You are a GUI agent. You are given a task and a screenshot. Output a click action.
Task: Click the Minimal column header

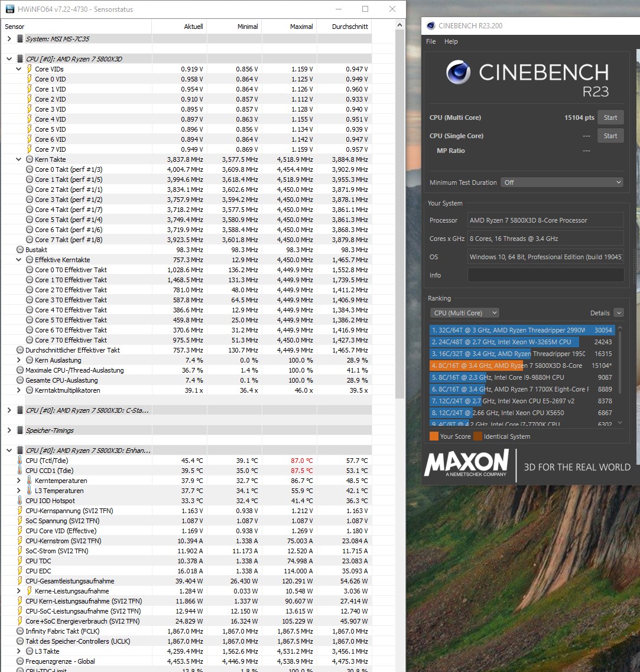pos(234,27)
